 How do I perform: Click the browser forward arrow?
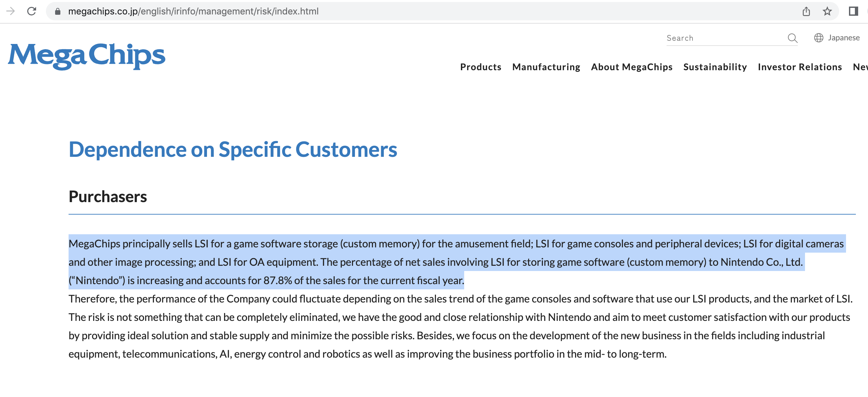tap(10, 11)
